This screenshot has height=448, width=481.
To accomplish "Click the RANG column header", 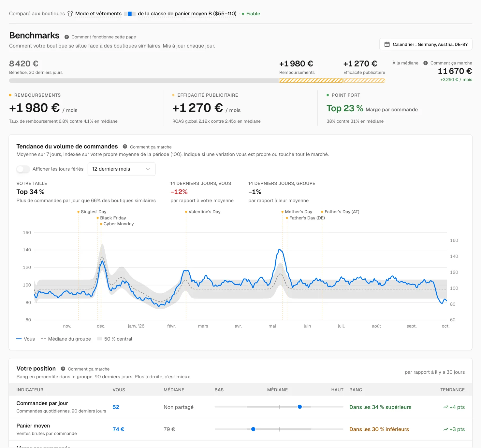I will point(356,390).
